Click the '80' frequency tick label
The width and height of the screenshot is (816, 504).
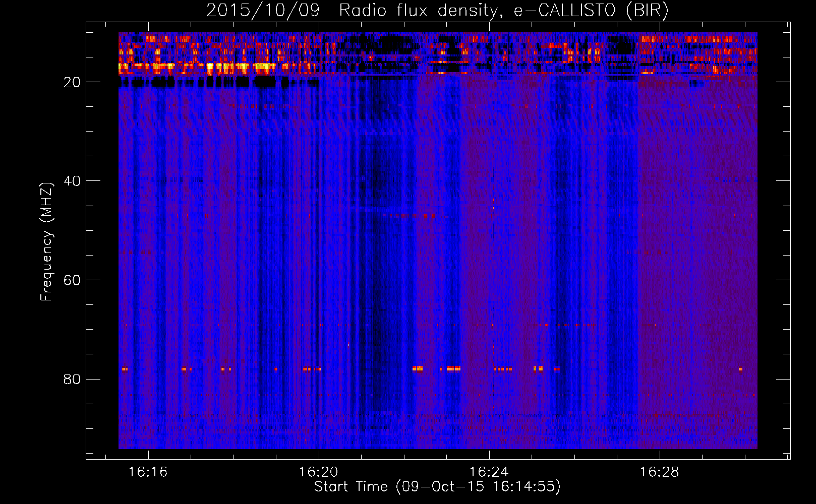pos(72,379)
